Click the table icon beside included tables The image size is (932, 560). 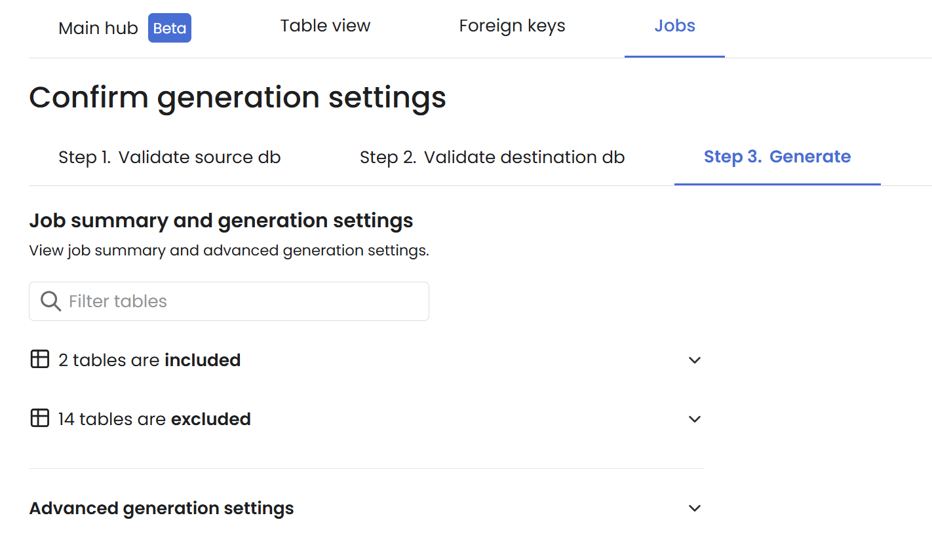coord(39,359)
